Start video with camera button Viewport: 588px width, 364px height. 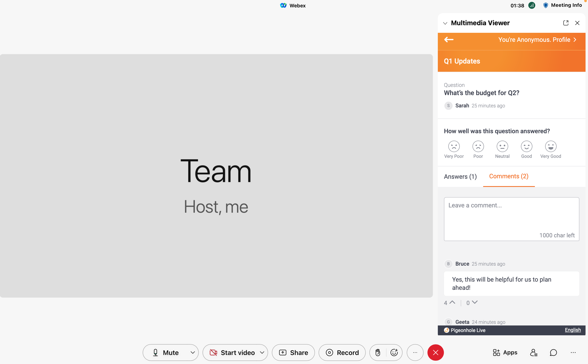232,353
